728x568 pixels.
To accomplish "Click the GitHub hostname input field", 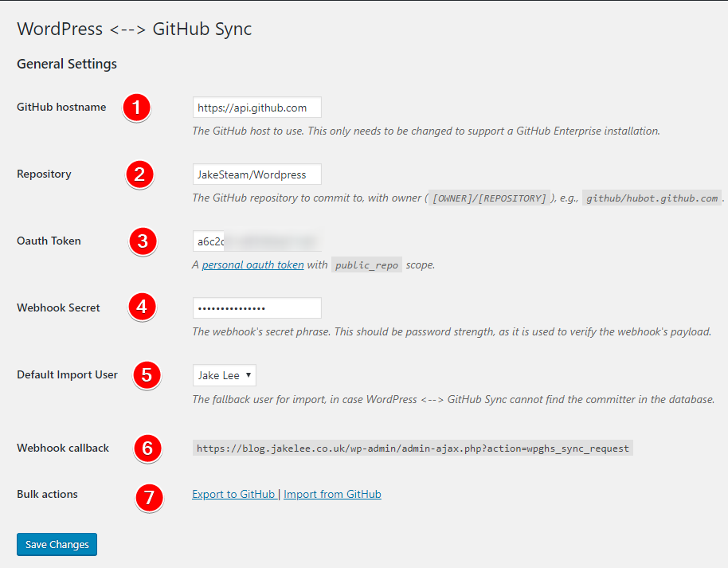I will click(x=256, y=108).
